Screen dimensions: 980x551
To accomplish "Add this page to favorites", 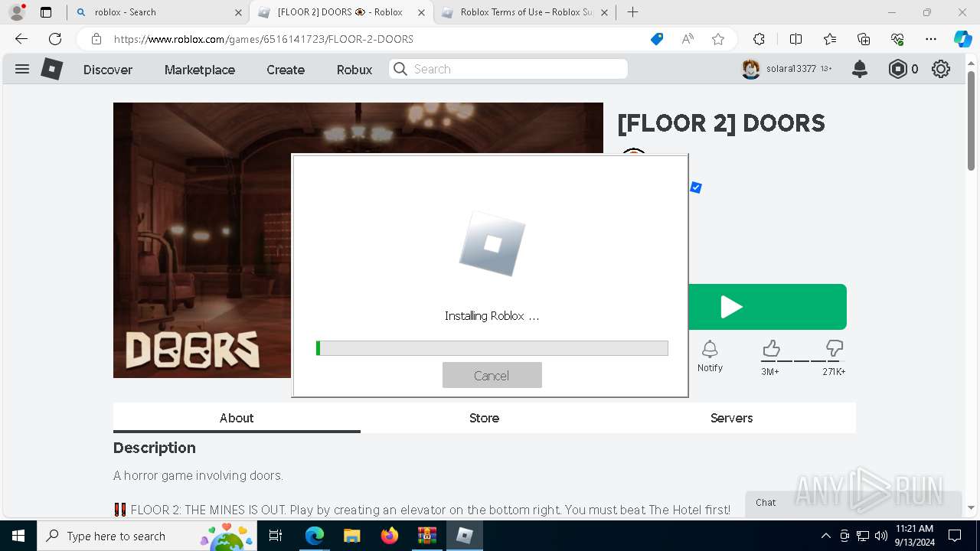I will (x=718, y=39).
